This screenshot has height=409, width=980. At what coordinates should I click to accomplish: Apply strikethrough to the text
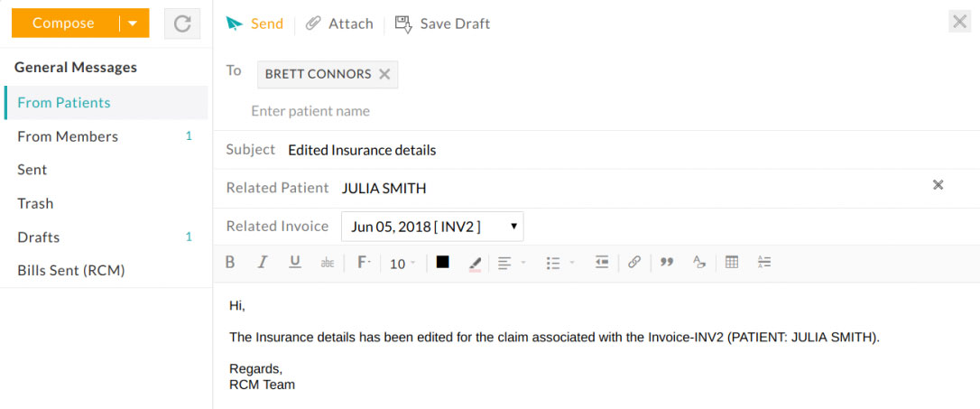(x=327, y=263)
